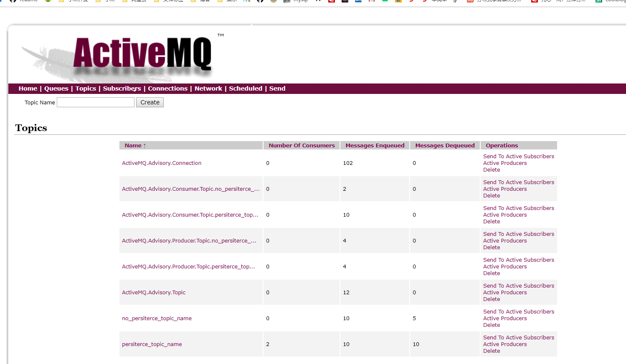Select the enqueued value 12 for ActiveMQ.Advisory.Topic
This screenshot has width=626, height=364.
[x=346, y=293]
